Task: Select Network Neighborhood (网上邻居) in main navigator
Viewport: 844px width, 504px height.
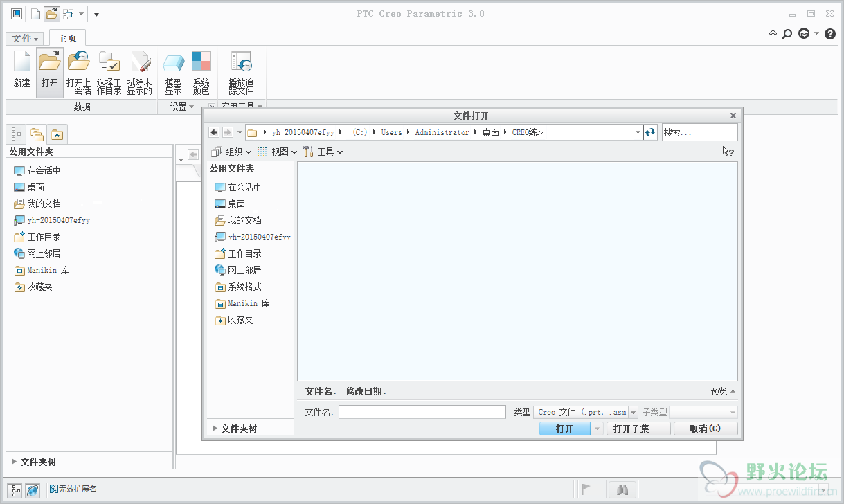Action: [37, 253]
